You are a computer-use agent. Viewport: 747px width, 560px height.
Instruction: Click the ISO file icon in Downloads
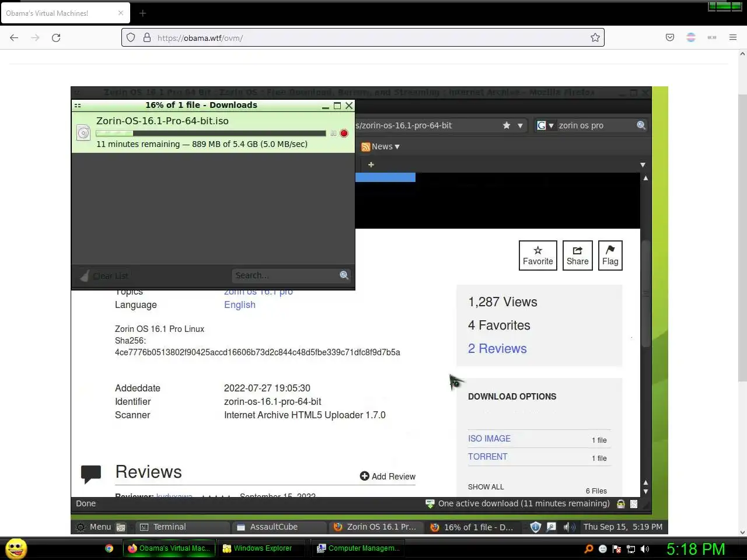83,133
